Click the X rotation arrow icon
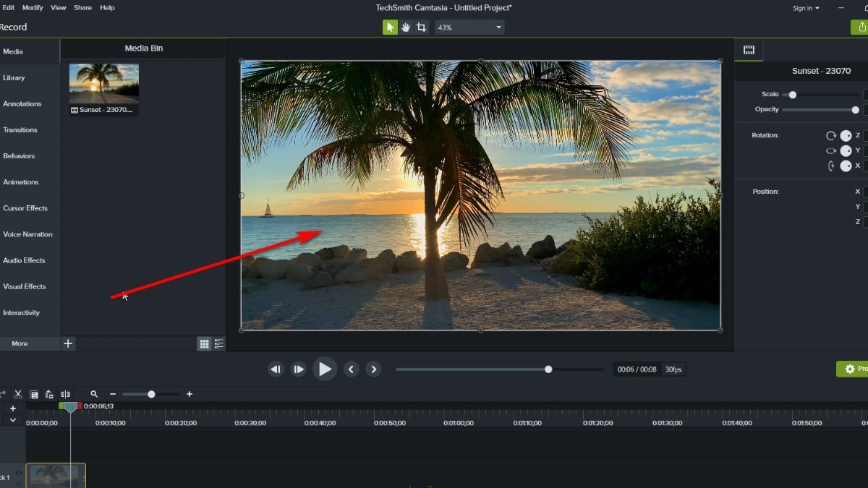This screenshot has height=488, width=868. pyautogui.click(x=831, y=166)
